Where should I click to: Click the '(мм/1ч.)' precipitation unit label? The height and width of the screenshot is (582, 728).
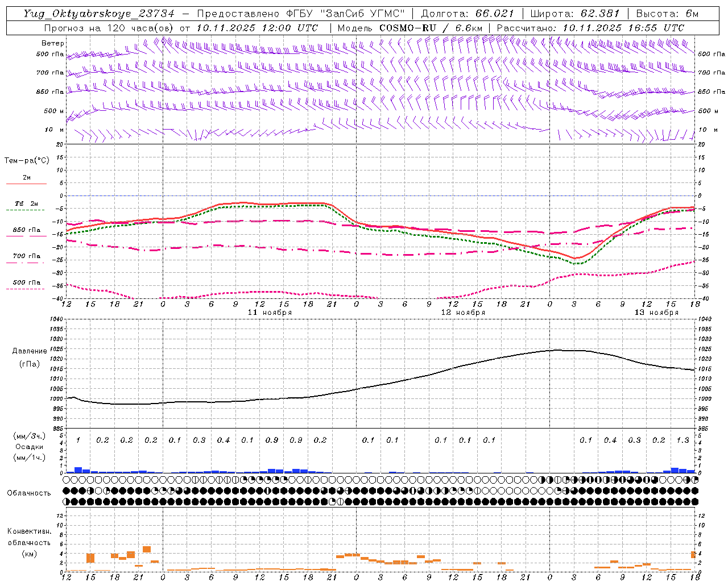coord(30,458)
